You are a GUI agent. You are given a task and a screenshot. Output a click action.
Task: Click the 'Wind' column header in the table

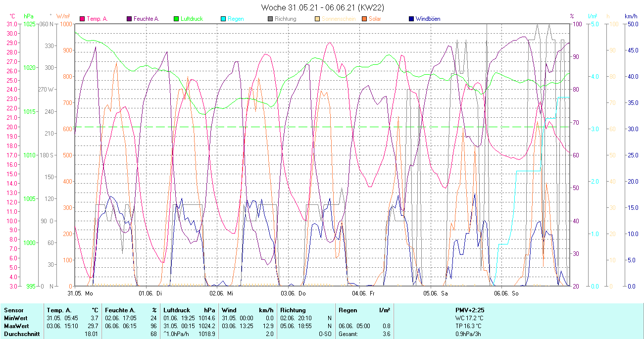[x=228, y=310]
